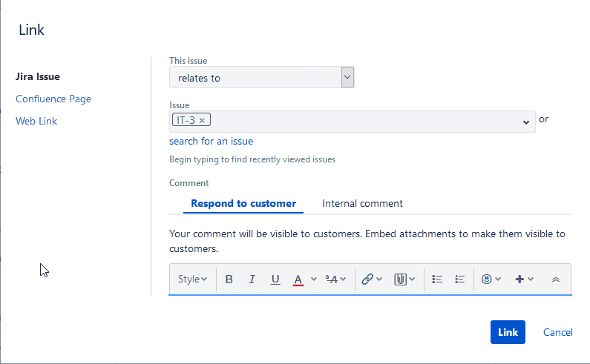Select Confluence Page link type
The width and height of the screenshot is (590, 364).
pos(53,99)
